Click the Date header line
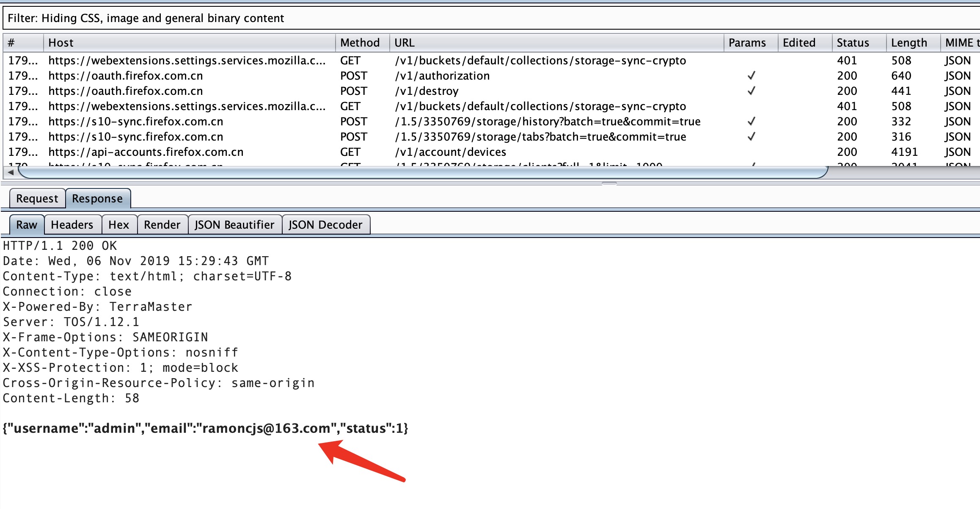This screenshot has height=509, width=980. 136,261
